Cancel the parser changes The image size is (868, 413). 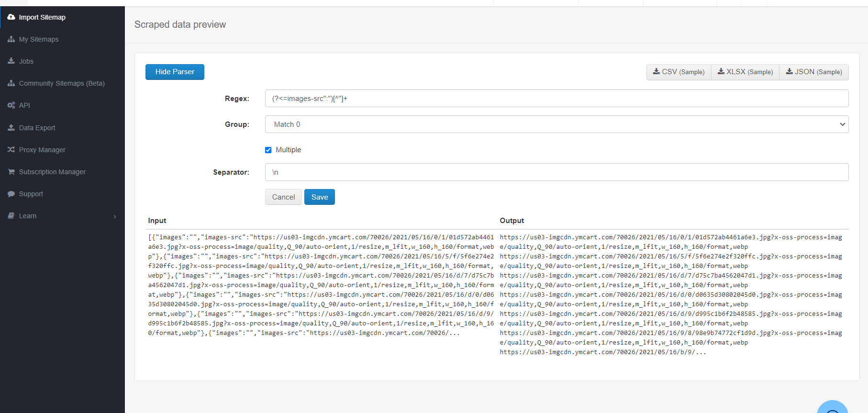(283, 197)
